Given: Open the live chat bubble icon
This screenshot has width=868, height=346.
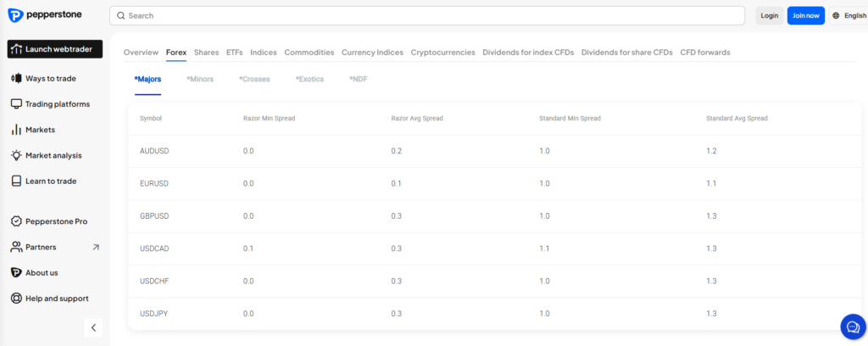Looking at the screenshot, I should pos(853,326).
